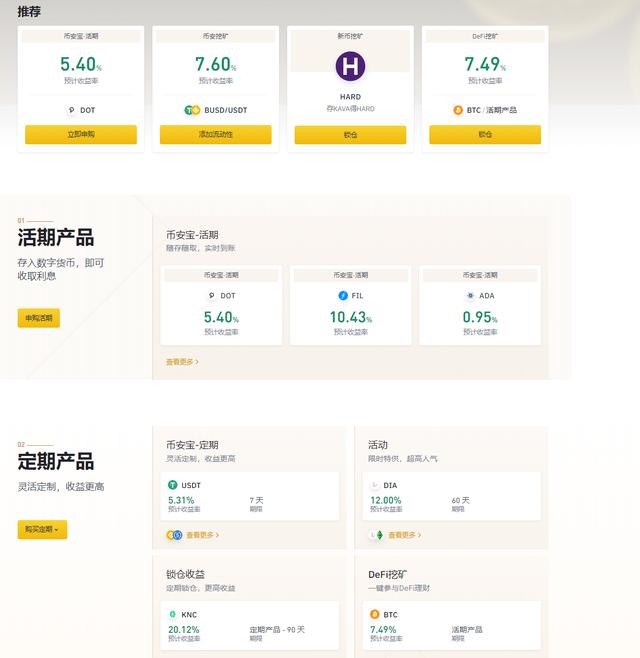Open the 购买定期 dropdown button
The image size is (640, 658).
point(42,530)
